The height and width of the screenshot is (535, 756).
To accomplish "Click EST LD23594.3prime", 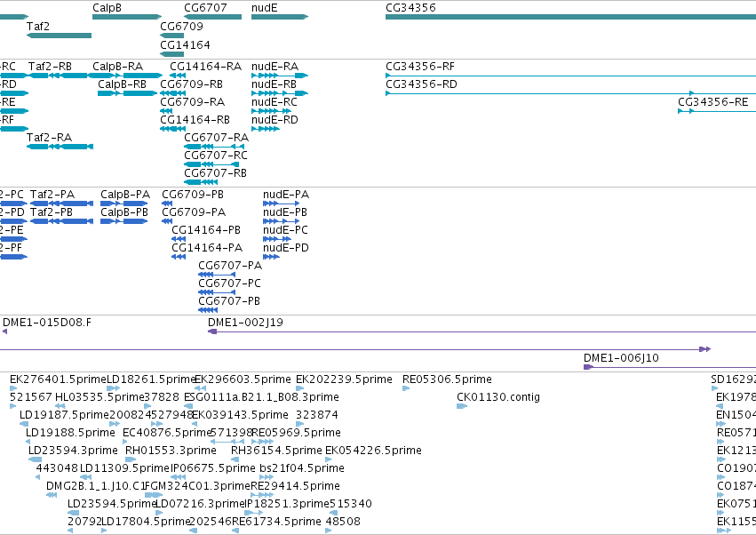I will [73, 451].
